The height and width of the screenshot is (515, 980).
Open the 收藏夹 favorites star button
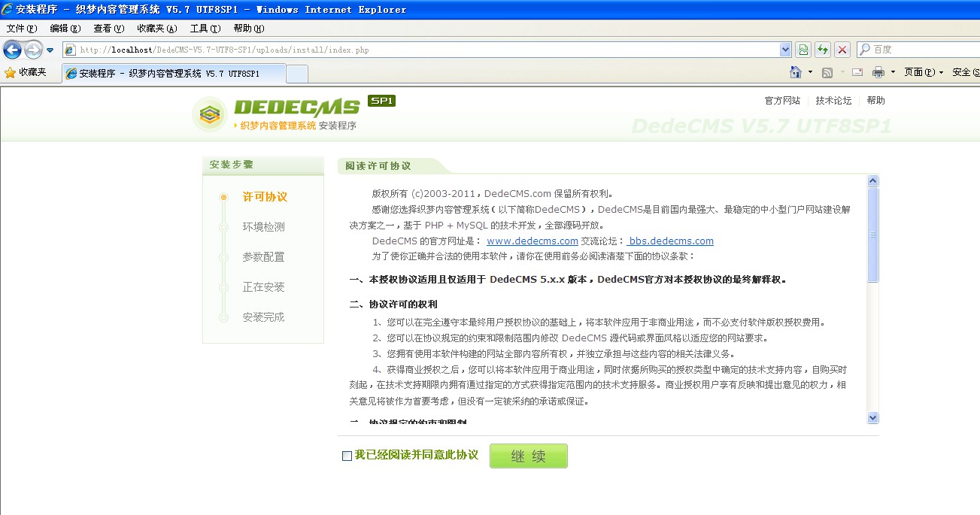coord(26,73)
